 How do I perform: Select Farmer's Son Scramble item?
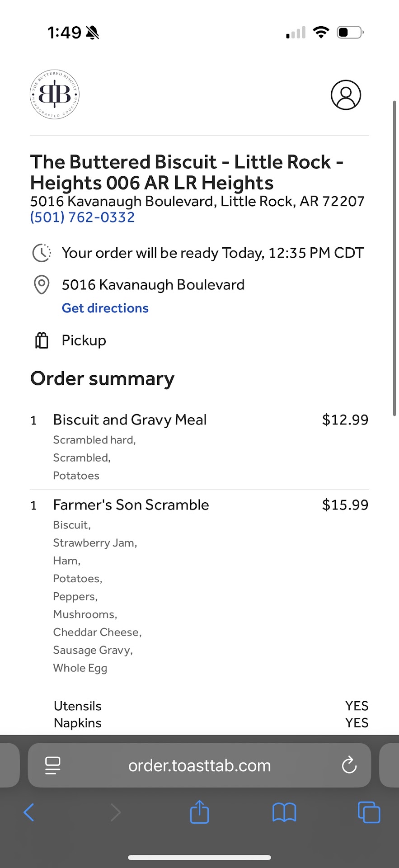coord(131,505)
